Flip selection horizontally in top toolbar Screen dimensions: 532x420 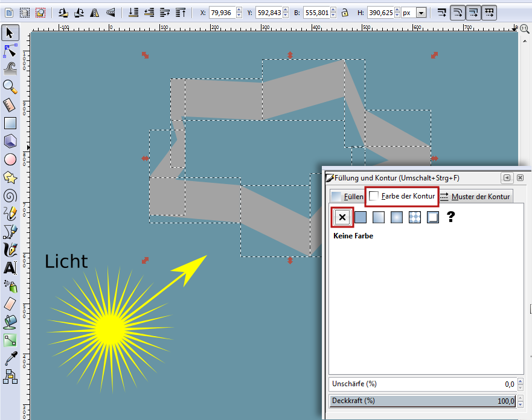pyautogui.click(x=94, y=12)
